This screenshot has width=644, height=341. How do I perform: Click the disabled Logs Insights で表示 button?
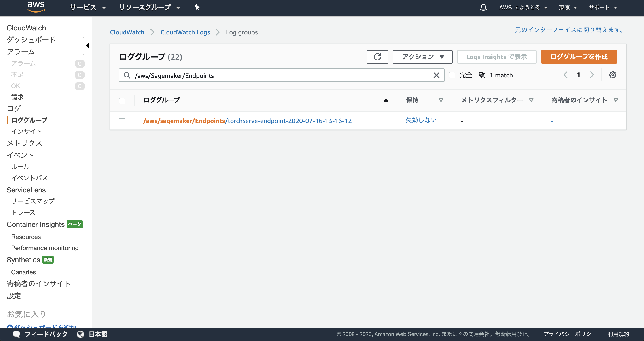pyautogui.click(x=496, y=57)
